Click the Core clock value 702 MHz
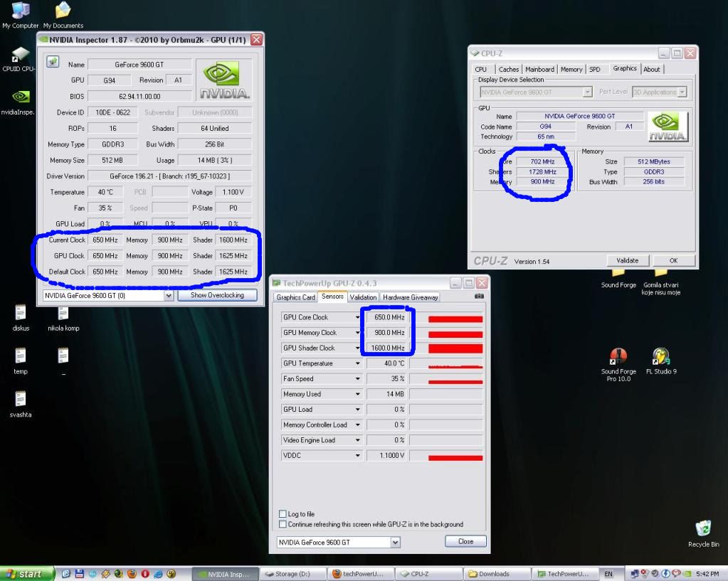This screenshot has height=581, width=728. pyautogui.click(x=542, y=161)
